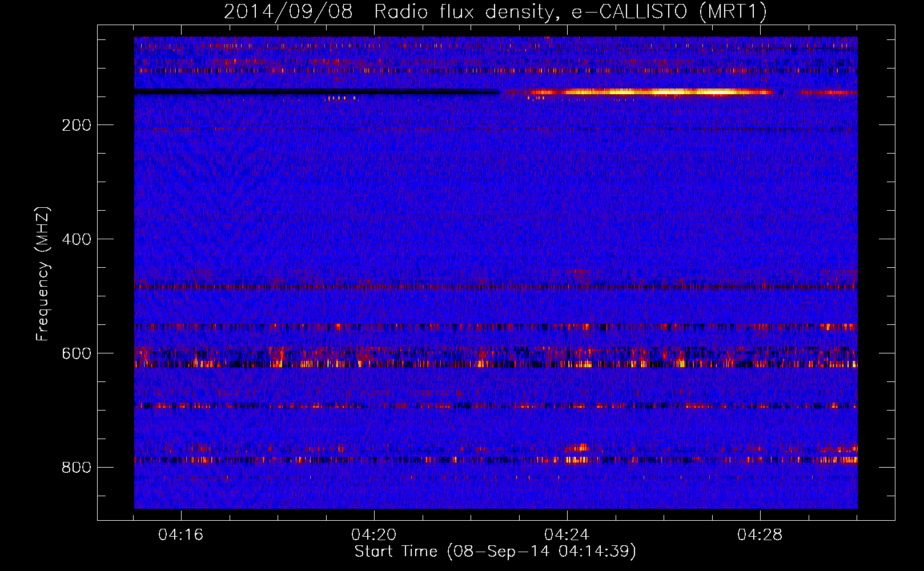Click the 04:20 time tick label
The height and width of the screenshot is (571, 924).
tap(374, 535)
